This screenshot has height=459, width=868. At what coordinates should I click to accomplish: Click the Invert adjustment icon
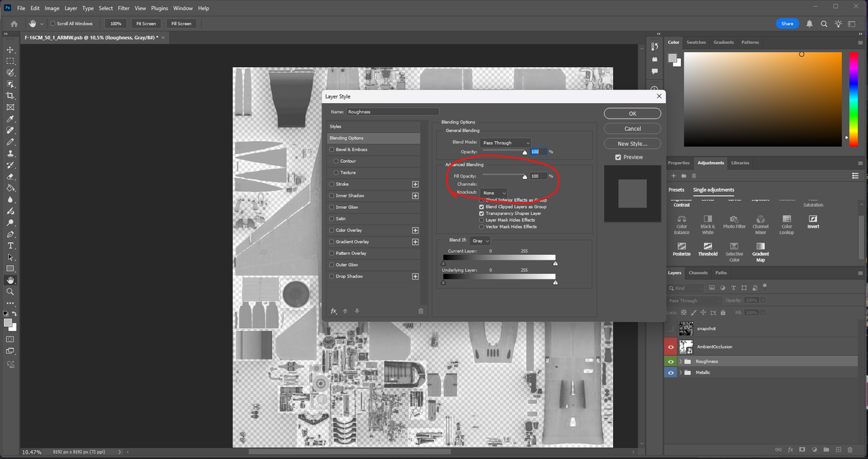point(812,220)
